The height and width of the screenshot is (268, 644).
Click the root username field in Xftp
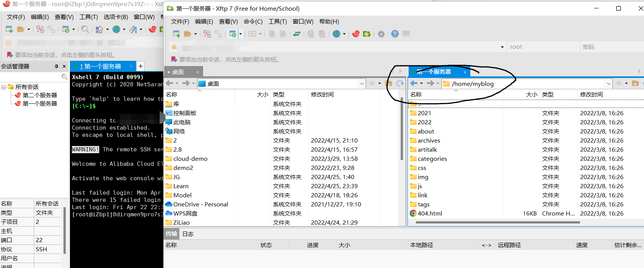(x=544, y=47)
